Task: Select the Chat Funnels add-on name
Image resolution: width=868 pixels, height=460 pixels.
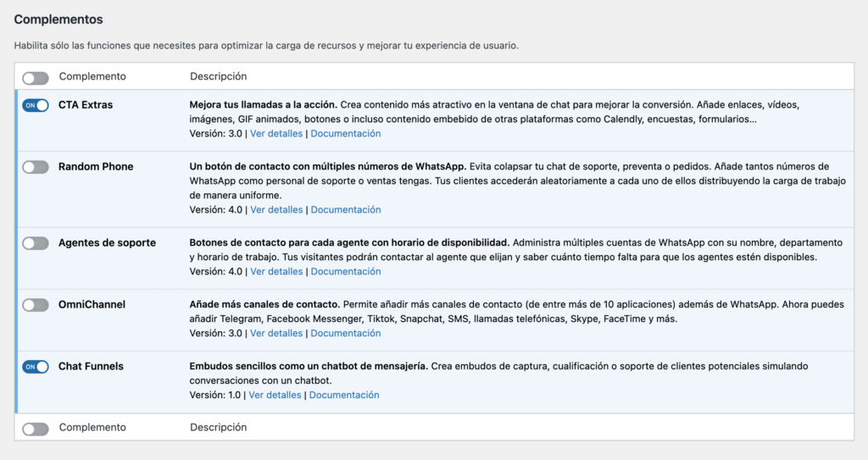Action: pos(91,367)
